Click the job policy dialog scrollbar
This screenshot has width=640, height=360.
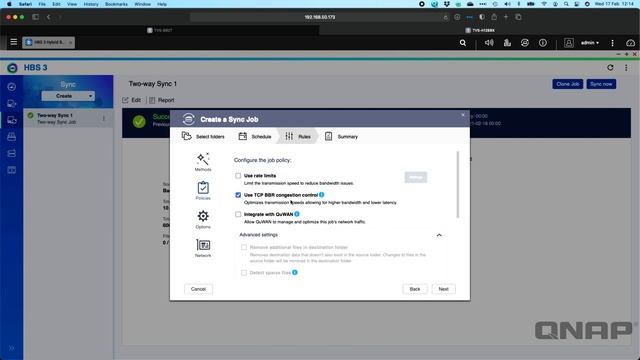(458, 185)
